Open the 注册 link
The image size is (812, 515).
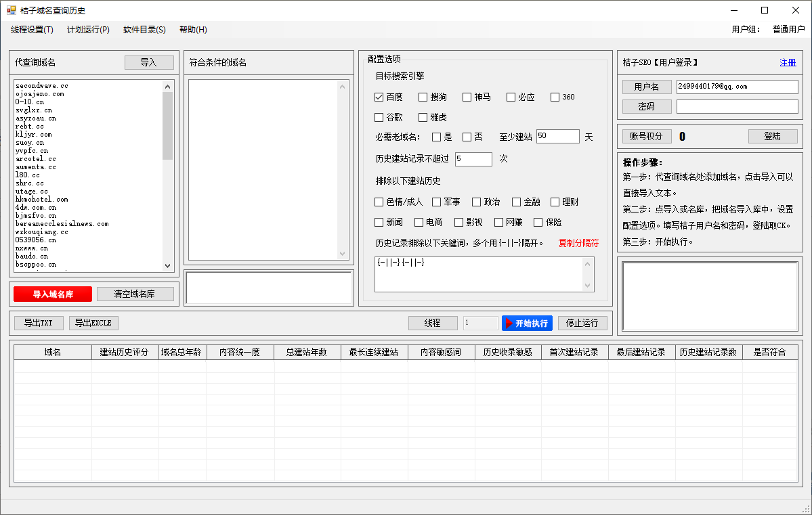(x=788, y=62)
